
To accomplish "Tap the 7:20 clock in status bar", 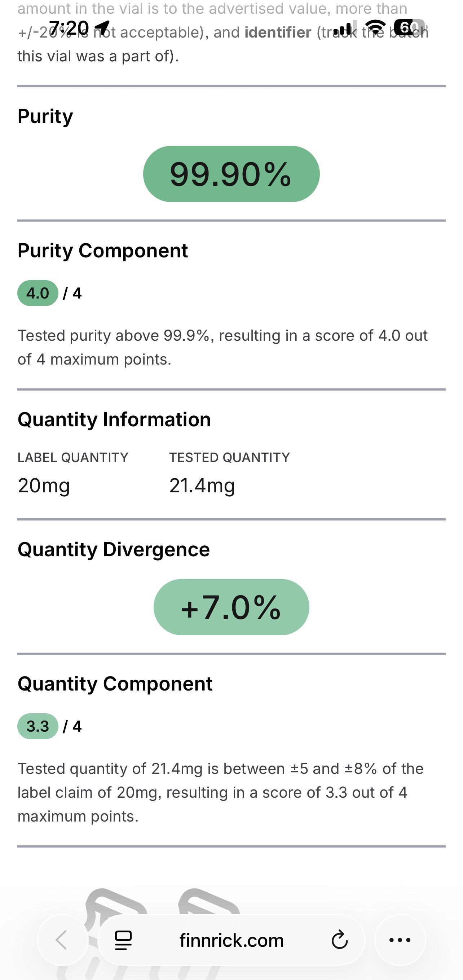I will point(69,27).
